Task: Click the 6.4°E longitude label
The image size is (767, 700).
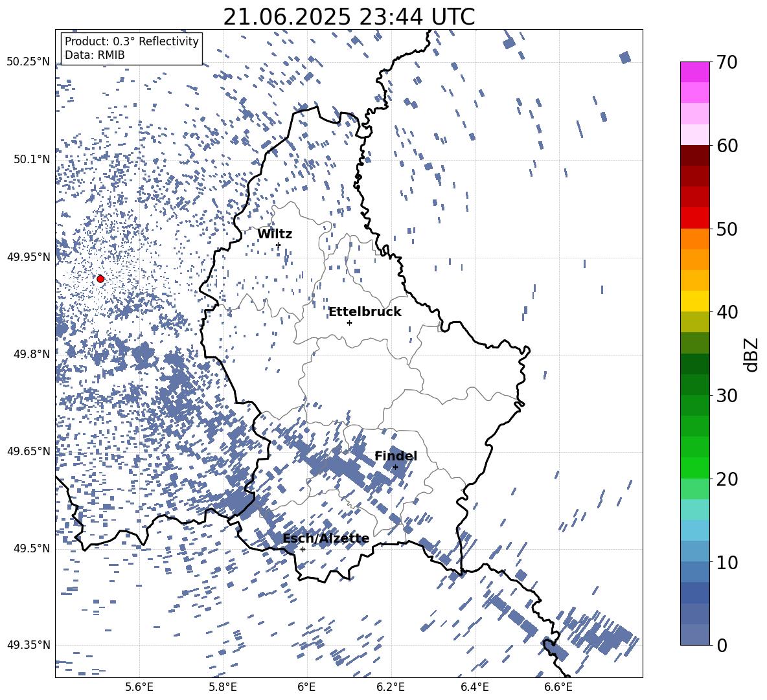Action: pyautogui.click(x=474, y=687)
